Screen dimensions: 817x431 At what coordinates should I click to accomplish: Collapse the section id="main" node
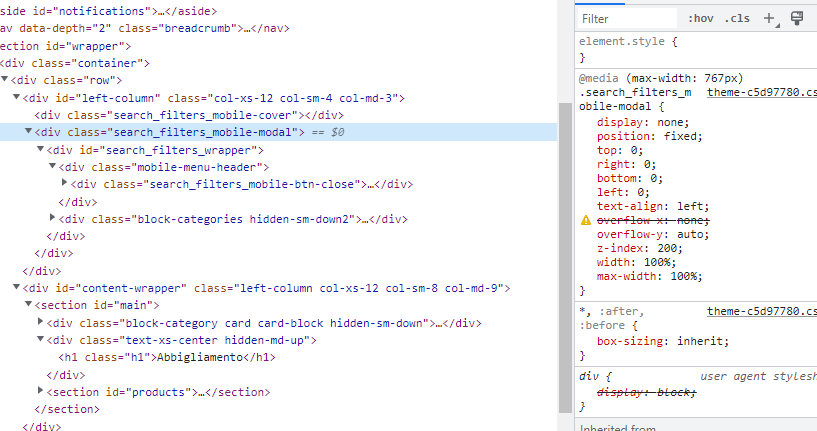point(29,304)
